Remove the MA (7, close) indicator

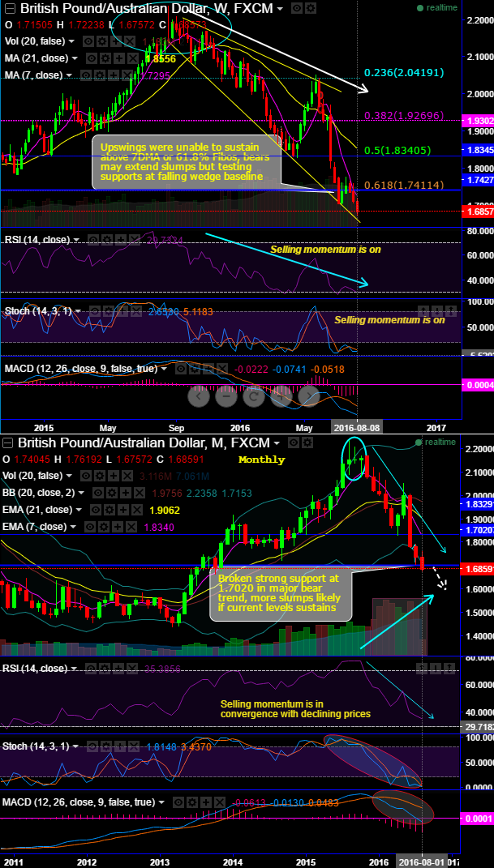(x=127, y=75)
